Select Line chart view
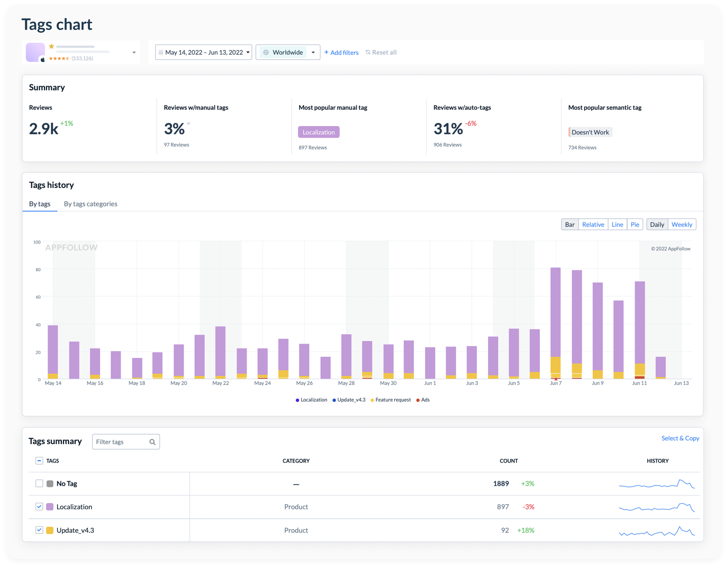This screenshot has width=728, height=568. pyautogui.click(x=617, y=224)
